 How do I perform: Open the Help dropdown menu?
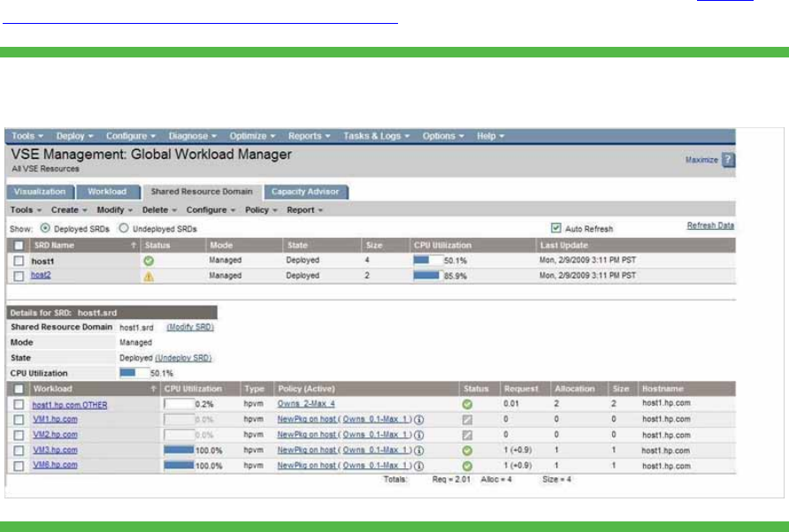pyautogui.click(x=490, y=136)
